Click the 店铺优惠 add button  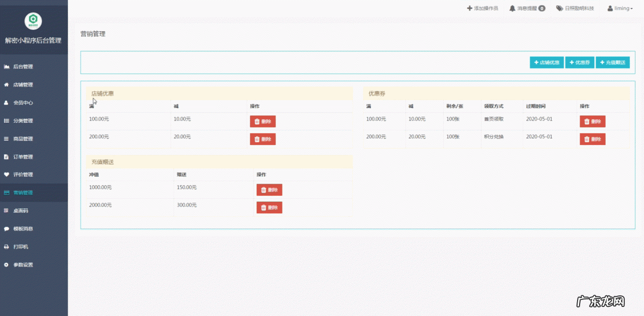tap(546, 62)
